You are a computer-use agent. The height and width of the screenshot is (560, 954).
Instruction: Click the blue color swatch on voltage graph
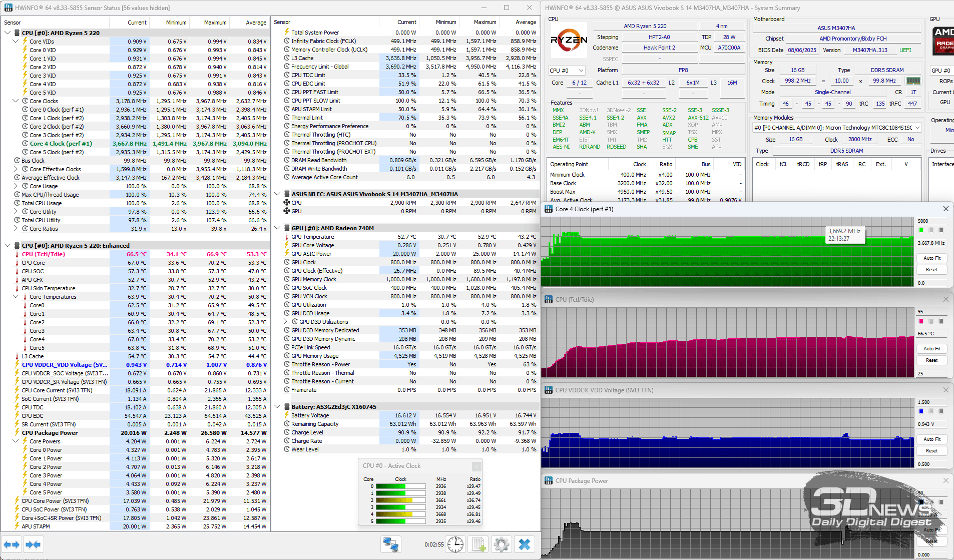click(x=921, y=412)
